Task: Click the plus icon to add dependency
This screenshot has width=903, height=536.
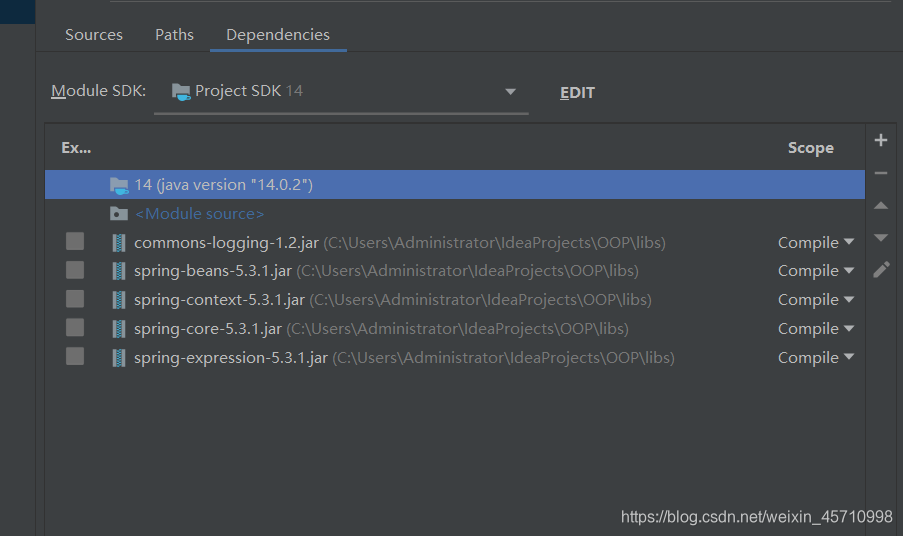Action: click(881, 140)
